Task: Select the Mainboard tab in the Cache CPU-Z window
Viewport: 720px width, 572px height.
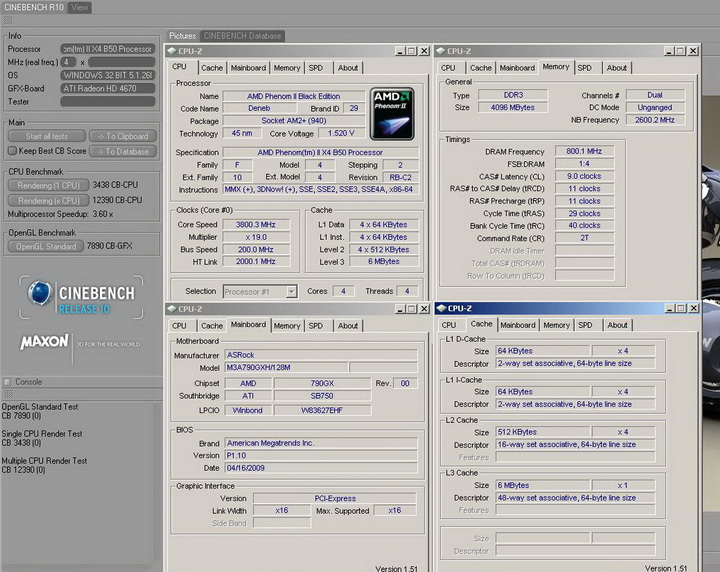Action: click(517, 325)
